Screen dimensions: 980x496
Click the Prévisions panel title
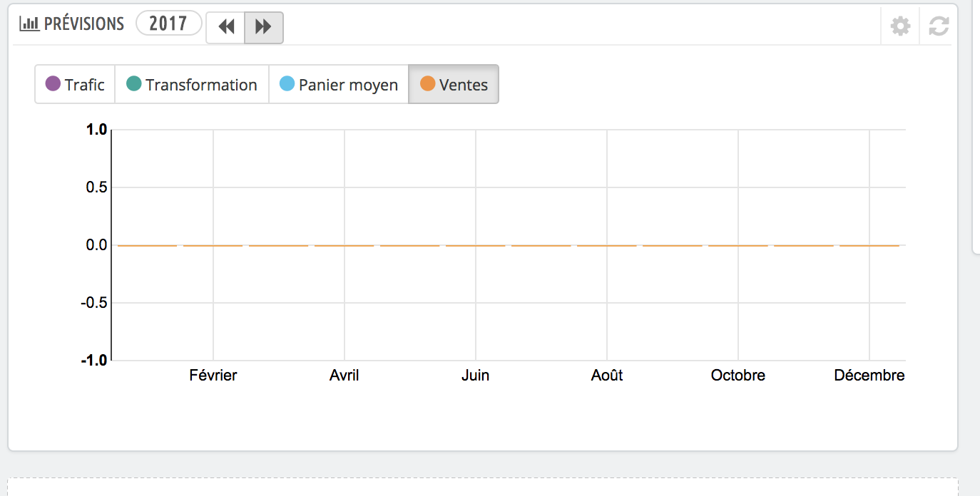(84, 24)
